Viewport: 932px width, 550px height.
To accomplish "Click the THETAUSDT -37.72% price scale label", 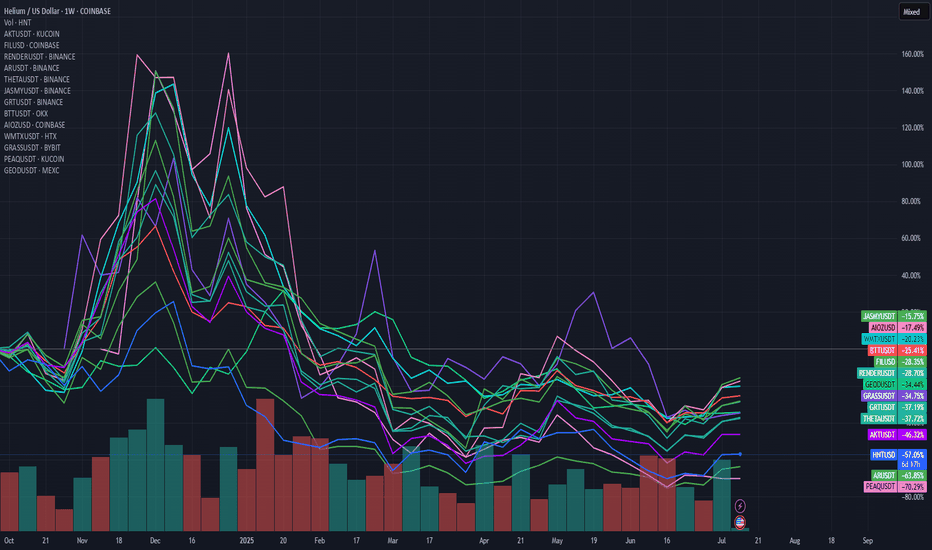I will [893, 419].
